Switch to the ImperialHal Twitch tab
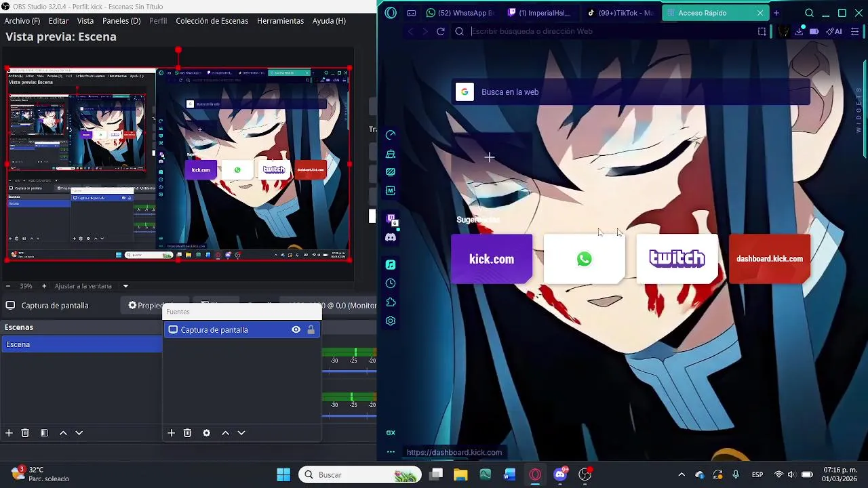Screen dimensions: 868x488 tap(539, 13)
